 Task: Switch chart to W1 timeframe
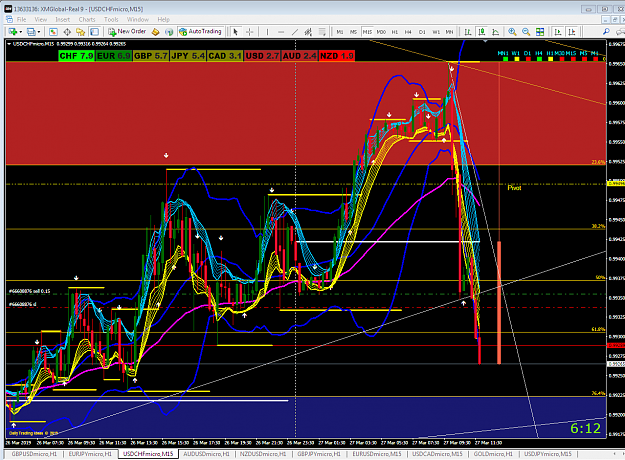[x=436, y=32]
